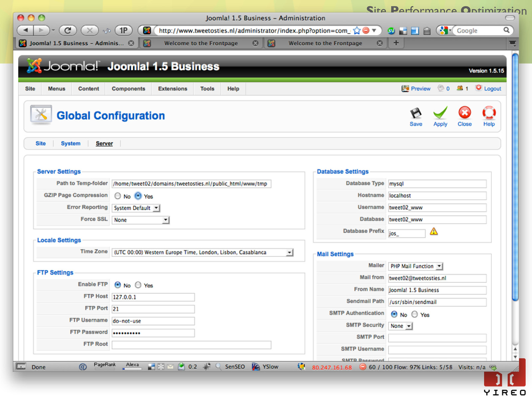
Task: Click the SenSEO magnifier in status bar
Action: pyautogui.click(x=218, y=367)
